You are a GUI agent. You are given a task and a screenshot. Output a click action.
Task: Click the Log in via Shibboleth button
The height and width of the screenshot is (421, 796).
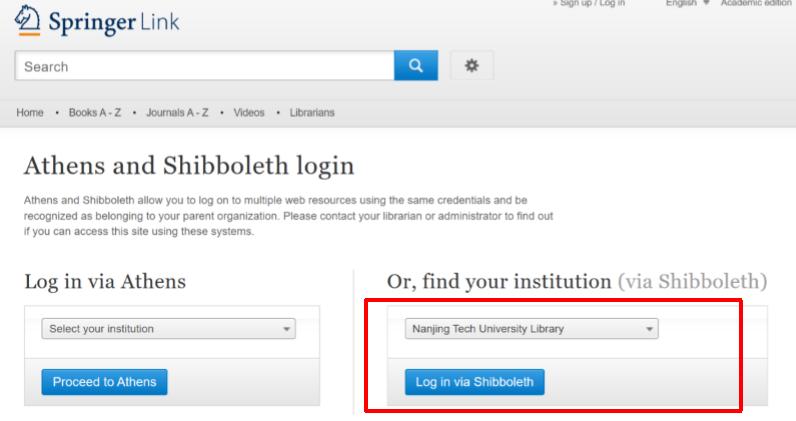click(474, 382)
